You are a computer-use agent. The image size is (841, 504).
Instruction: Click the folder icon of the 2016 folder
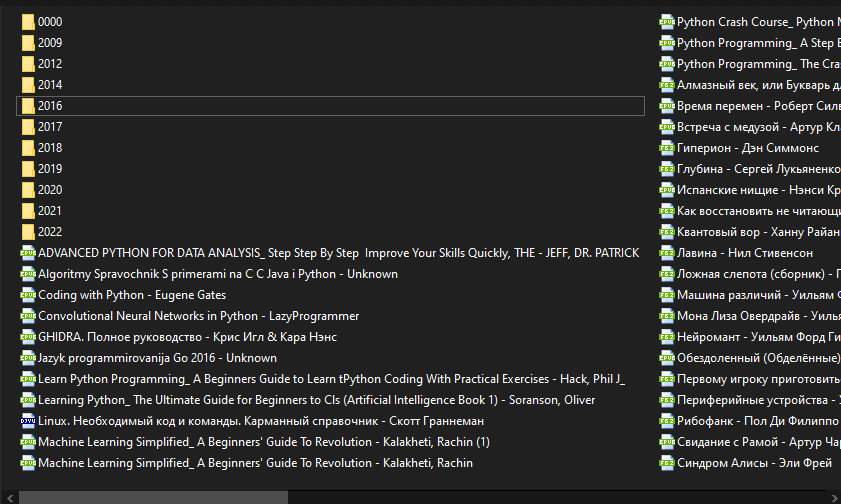click(x=28, y=106)
